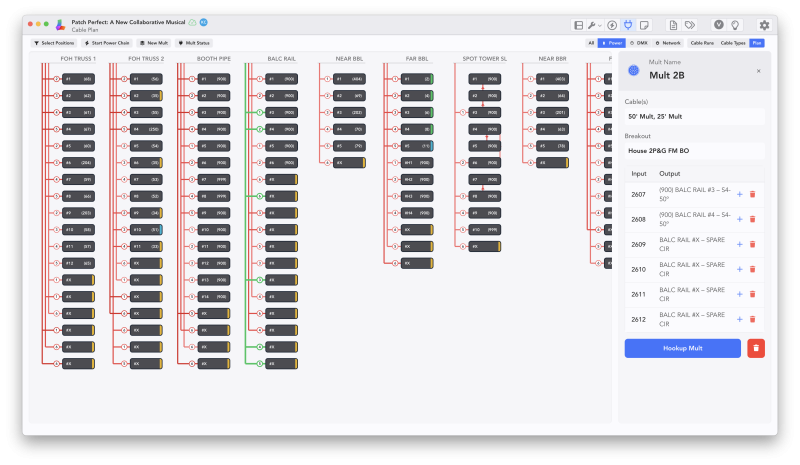Click the plus icon on row 2609
This screenshot has height=465, width=800.
pyautogui.click(x=739, y=244)
